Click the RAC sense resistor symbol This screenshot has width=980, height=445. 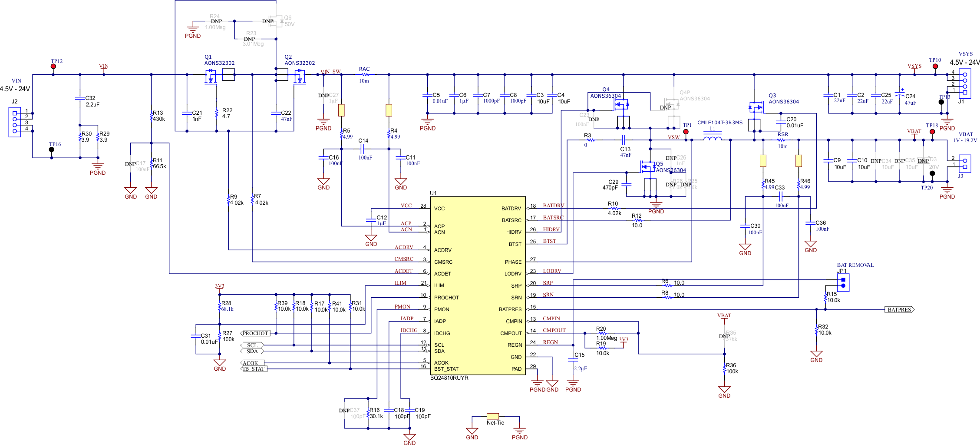pos(364,75)
